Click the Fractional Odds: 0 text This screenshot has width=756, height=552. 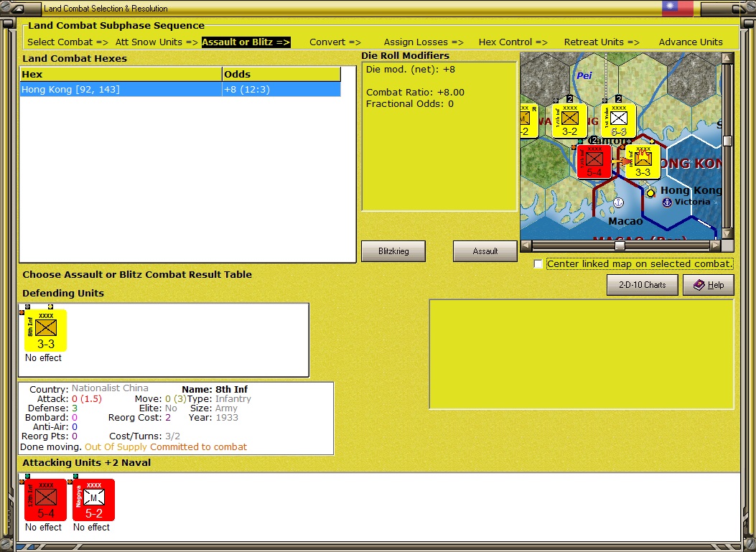click(x=410, y=103)
